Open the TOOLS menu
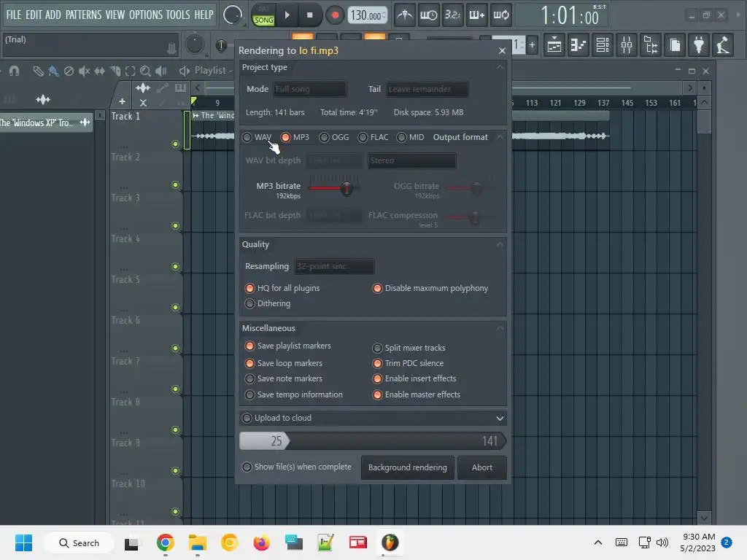The width and height of the screenshot is (747, 560). pos(178,15)
